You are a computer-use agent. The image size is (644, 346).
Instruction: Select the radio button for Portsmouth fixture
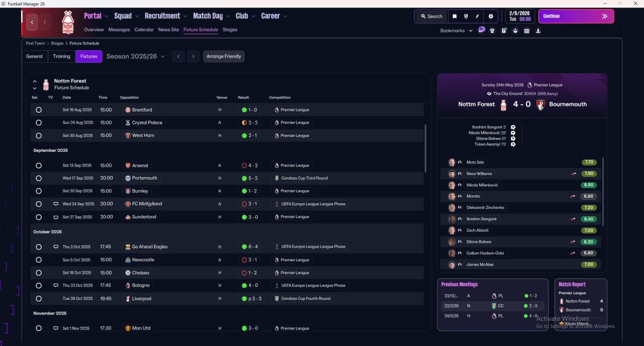39,178
